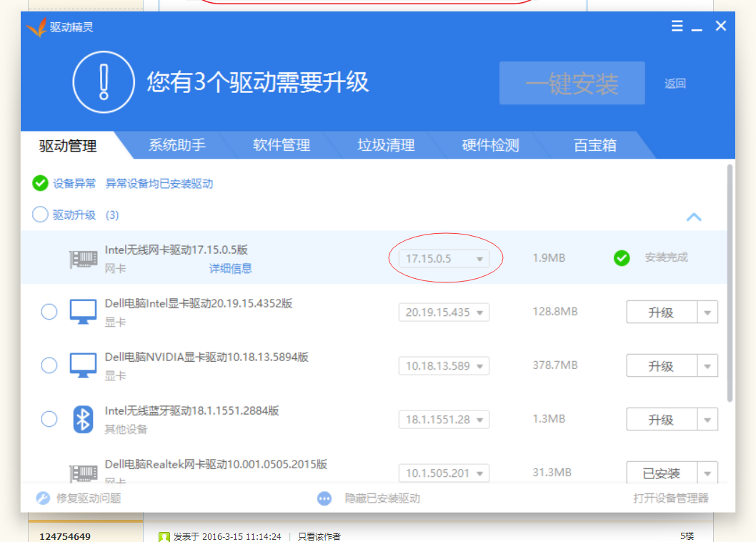Click the Bluetooth icon for Intel无线蓝牙驱动
Image resolution: width=756 pixels, height=542 pixels.
[x=83, y=419]
